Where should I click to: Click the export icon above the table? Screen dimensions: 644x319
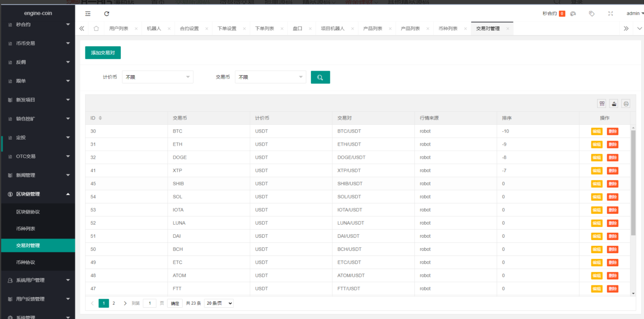[x=614, y=104]
